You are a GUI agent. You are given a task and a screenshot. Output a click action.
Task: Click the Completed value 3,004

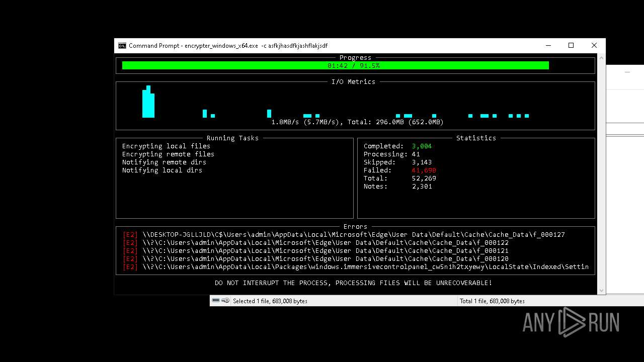pos(422,146)
